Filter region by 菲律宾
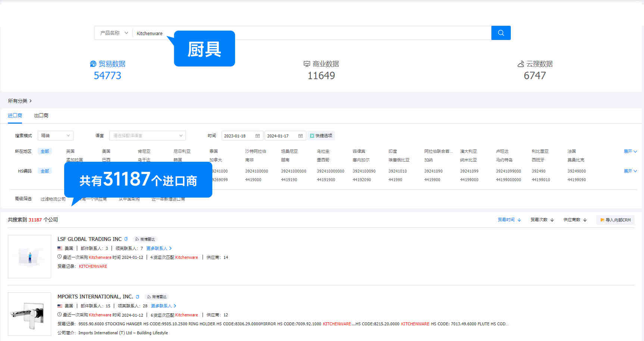Screen dimensions: 644x341 click(359, 151)
